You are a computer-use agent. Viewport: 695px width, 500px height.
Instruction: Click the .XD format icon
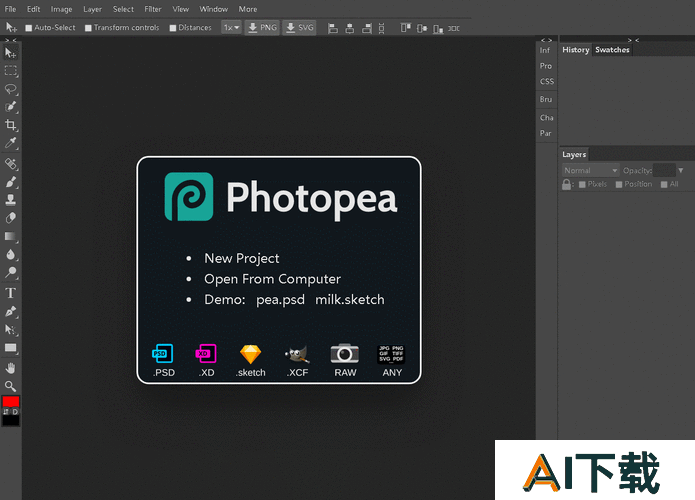click(x=206, y=353)
